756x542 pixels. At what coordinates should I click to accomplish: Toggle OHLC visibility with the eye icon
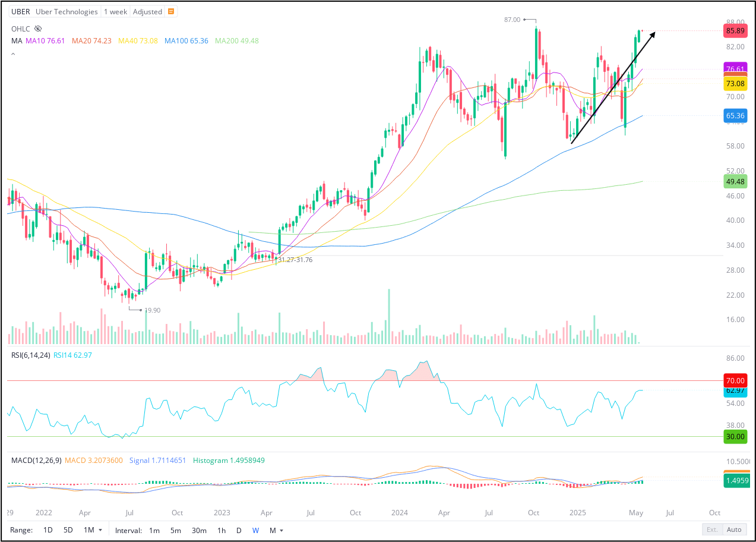click(x=37, y=28)
